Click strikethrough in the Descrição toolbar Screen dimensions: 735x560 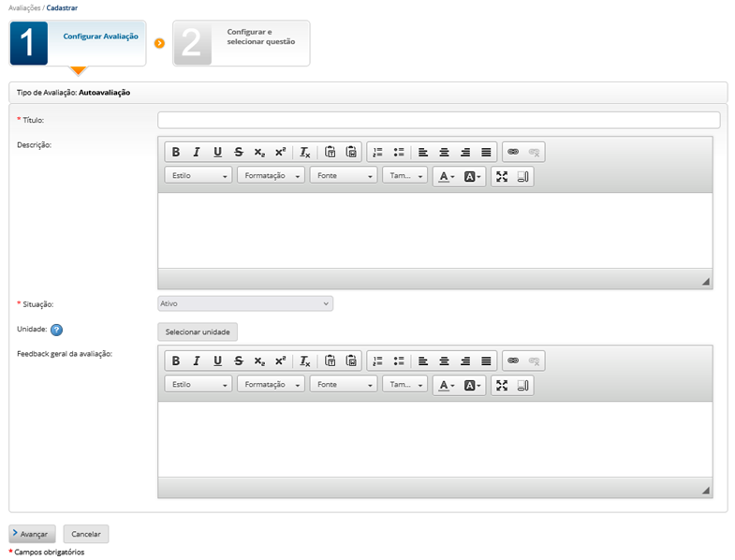click(x=239, y=152)
